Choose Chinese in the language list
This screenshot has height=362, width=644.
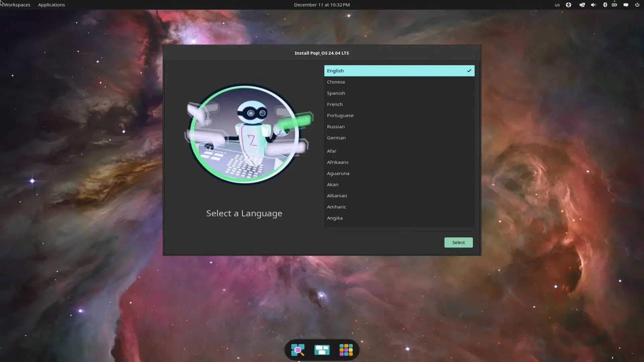[x=399, y=82]
